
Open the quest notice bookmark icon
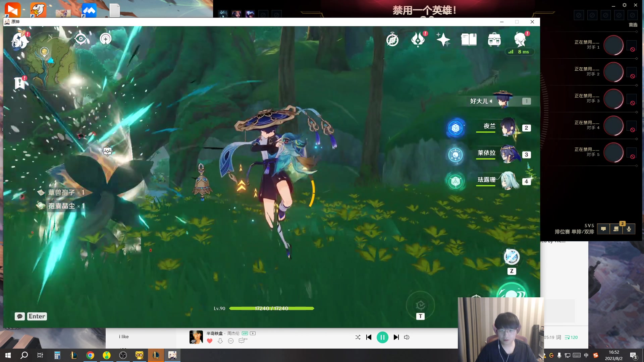(x=19, y=83)
